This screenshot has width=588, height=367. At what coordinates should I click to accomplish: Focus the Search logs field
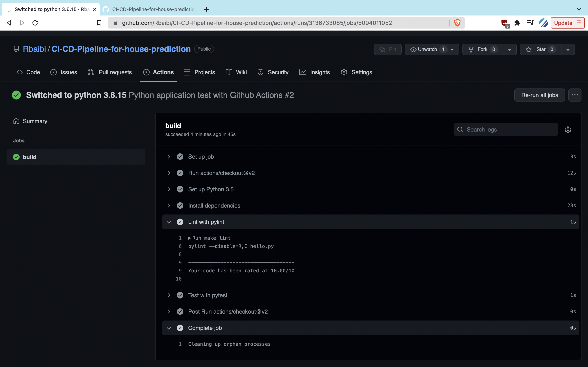(x=510, y=130)
